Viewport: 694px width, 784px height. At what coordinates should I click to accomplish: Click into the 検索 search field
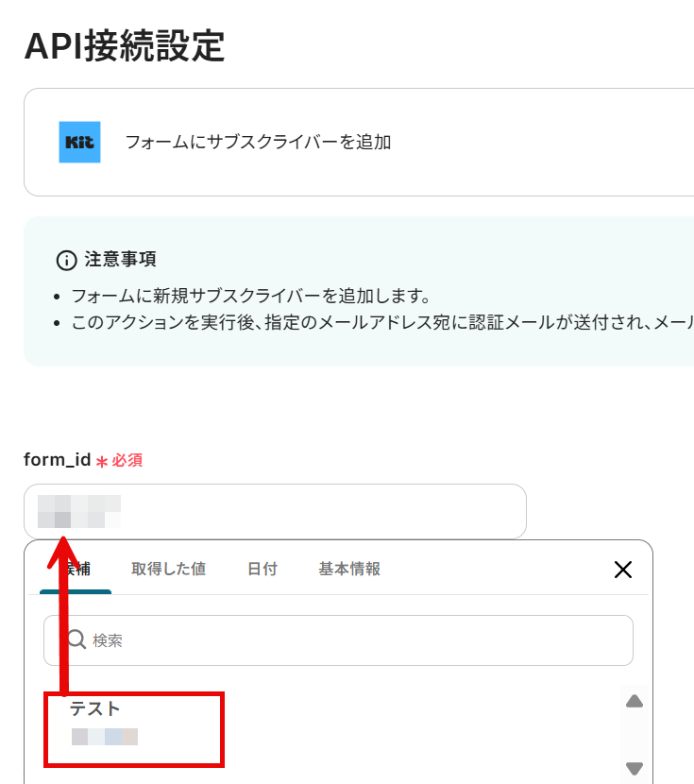pyautogui.click(x=338, y=640)
